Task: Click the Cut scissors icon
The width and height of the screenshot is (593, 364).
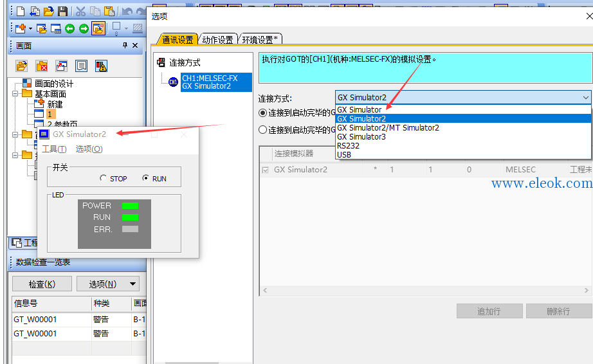Action: (80, 12)
